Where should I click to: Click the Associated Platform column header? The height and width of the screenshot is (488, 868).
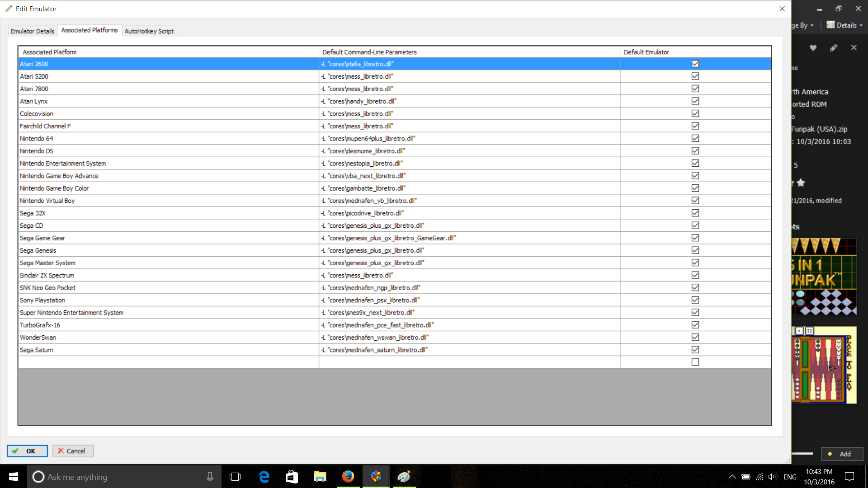[169, 52]
